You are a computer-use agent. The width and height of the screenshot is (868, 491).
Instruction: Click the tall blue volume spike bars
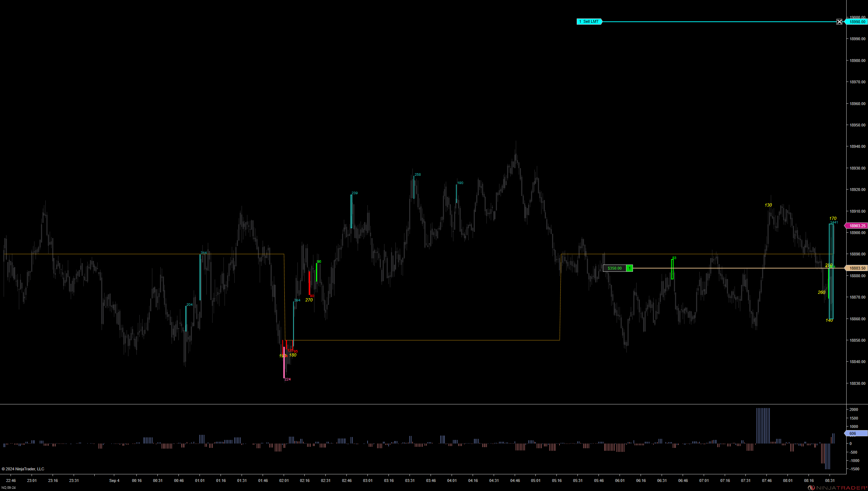click(x=763, y=425)
